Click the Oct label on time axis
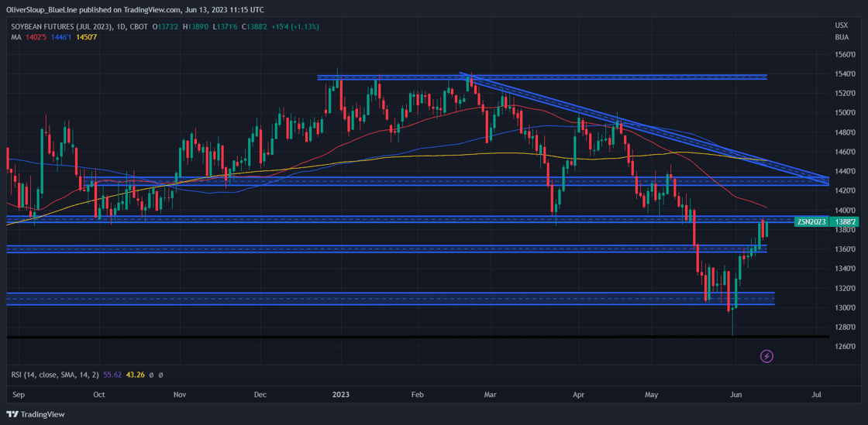The height and width of the screenshot is (425, 868). click(x=99, y=395)
